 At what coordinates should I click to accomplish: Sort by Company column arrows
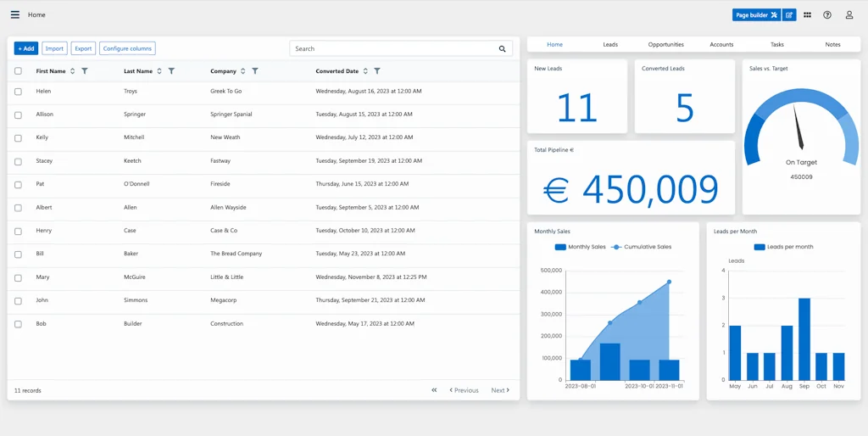pos(243,71)
